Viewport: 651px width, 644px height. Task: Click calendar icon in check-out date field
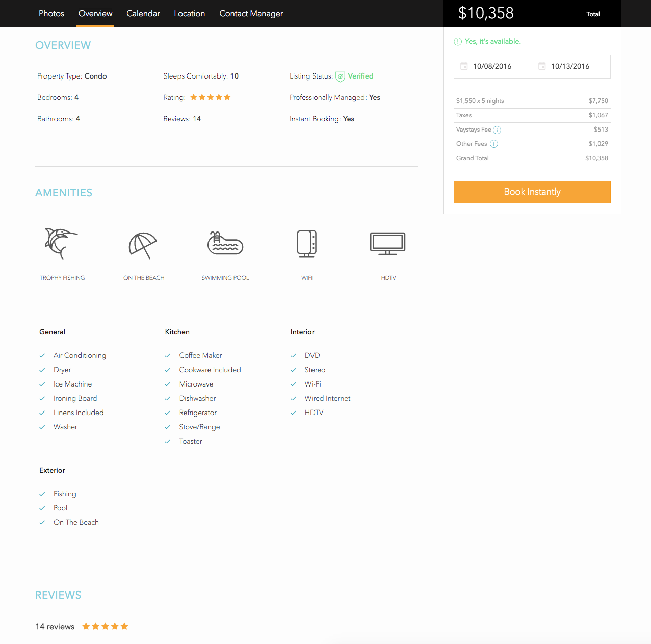click(542, 66)
